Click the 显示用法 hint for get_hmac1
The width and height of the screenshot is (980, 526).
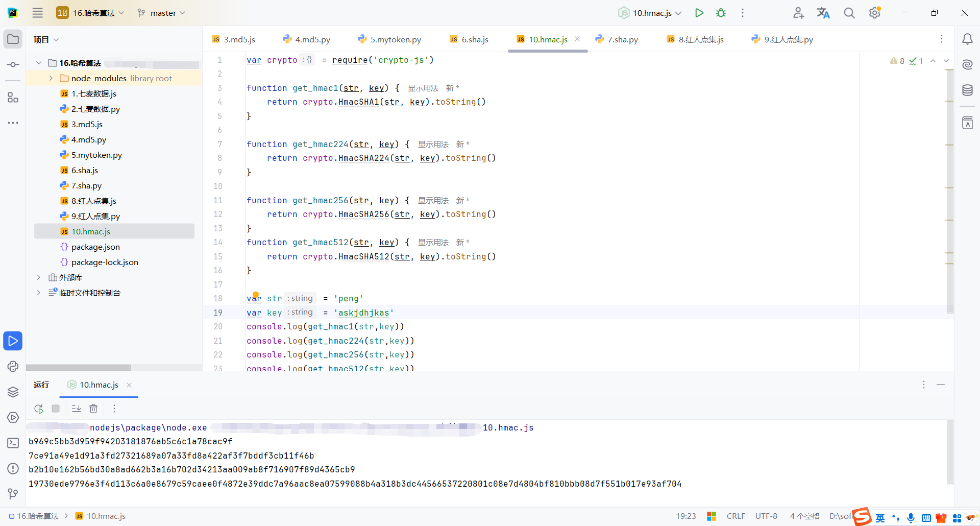[x=423, y=88]
